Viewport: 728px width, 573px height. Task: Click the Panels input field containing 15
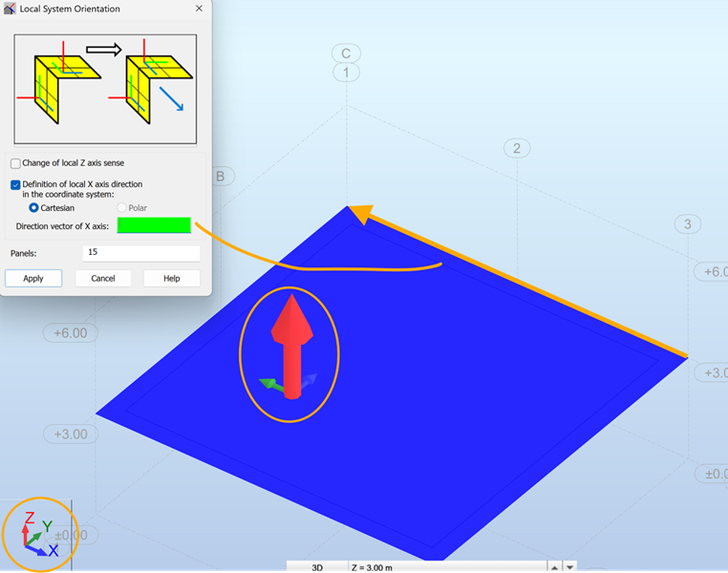(141, 253)
